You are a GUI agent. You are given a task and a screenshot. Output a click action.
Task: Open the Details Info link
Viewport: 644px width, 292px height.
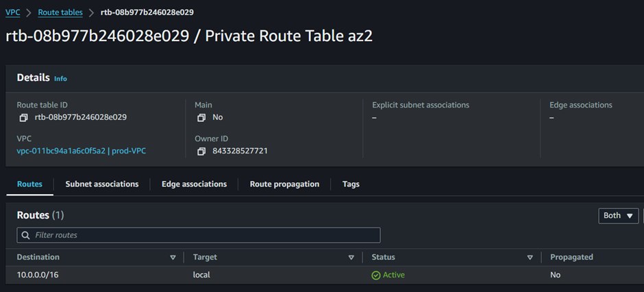click(60, 78)
